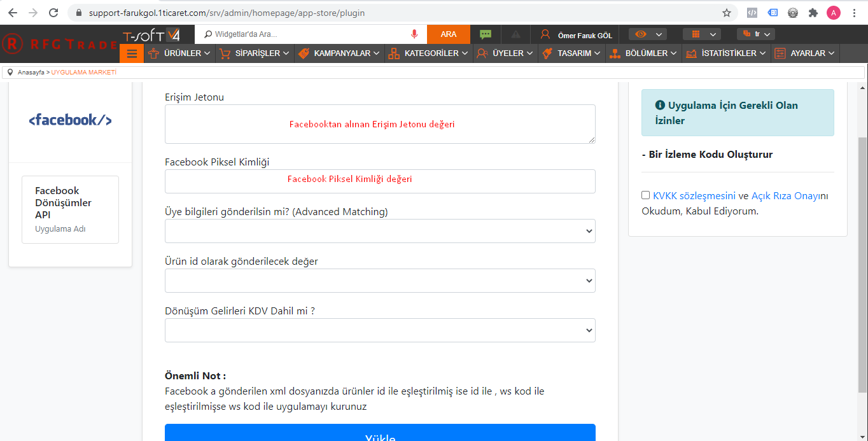Click the Facebook Dönüşümler API card

pyautogui.click(x=70, y=209)
